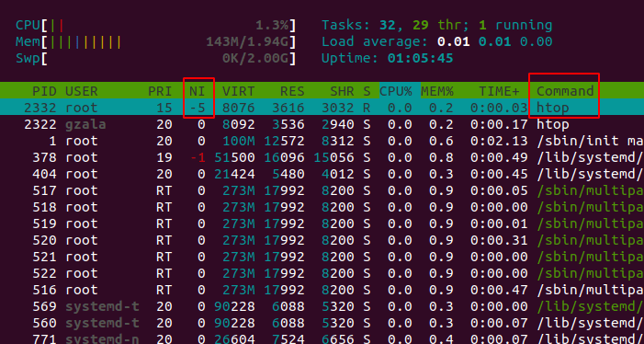
Task: Click the MEM% column header
Action: (437, 91)
